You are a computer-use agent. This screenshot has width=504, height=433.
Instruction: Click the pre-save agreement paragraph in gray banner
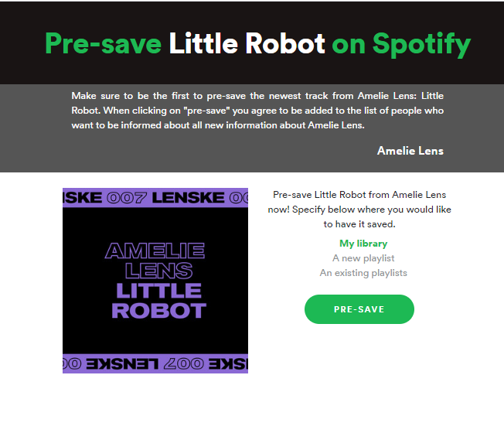(257, 110)
